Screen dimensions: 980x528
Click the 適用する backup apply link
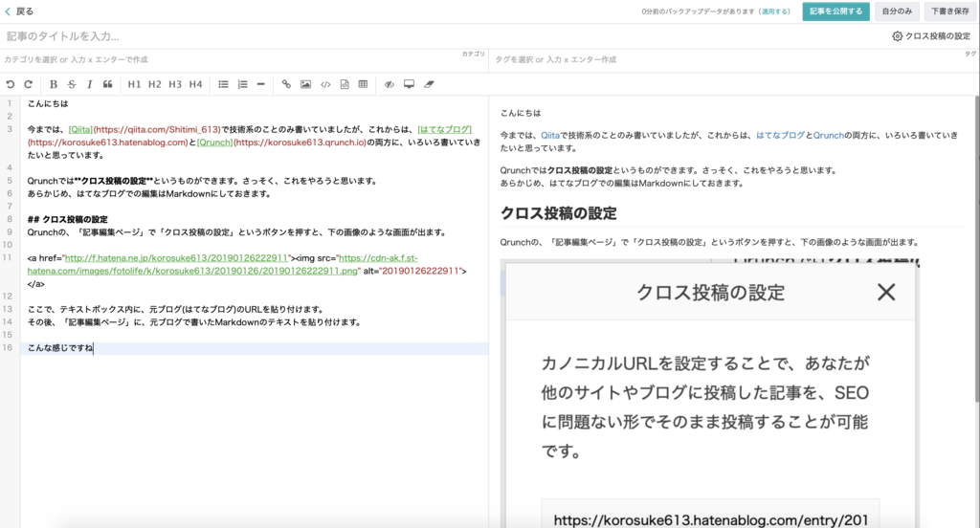pyautogui.click(x=774, y=11)
